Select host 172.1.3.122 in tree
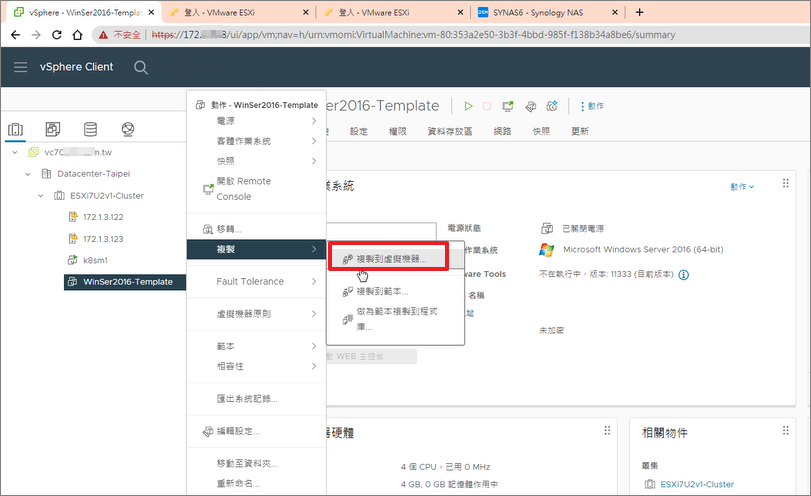Viewport: 811px width, 496px height. pos(103,217)
